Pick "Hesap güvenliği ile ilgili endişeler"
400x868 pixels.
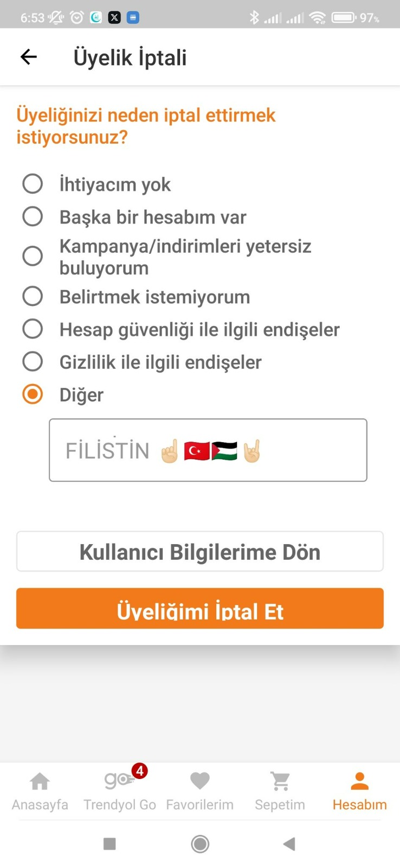click(x=33, y=329)
